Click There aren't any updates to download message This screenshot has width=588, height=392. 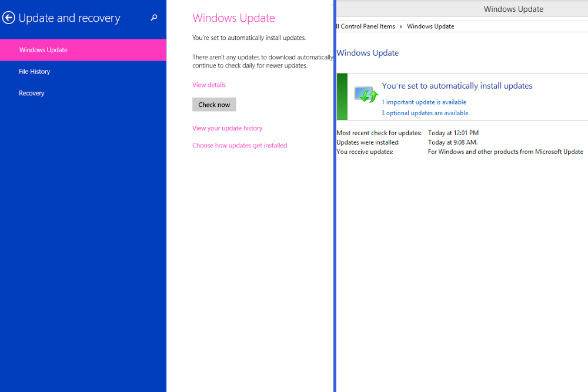click(x=262, y=62)
